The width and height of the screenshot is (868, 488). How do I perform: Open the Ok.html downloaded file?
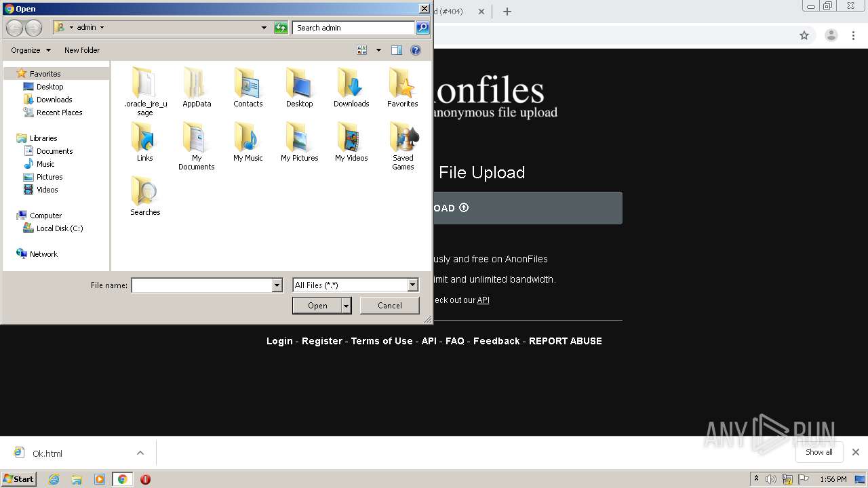click(47, 453)
